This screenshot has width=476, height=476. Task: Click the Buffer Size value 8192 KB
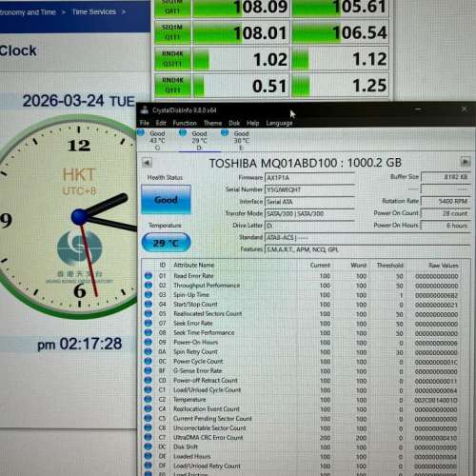pos(446,177)
